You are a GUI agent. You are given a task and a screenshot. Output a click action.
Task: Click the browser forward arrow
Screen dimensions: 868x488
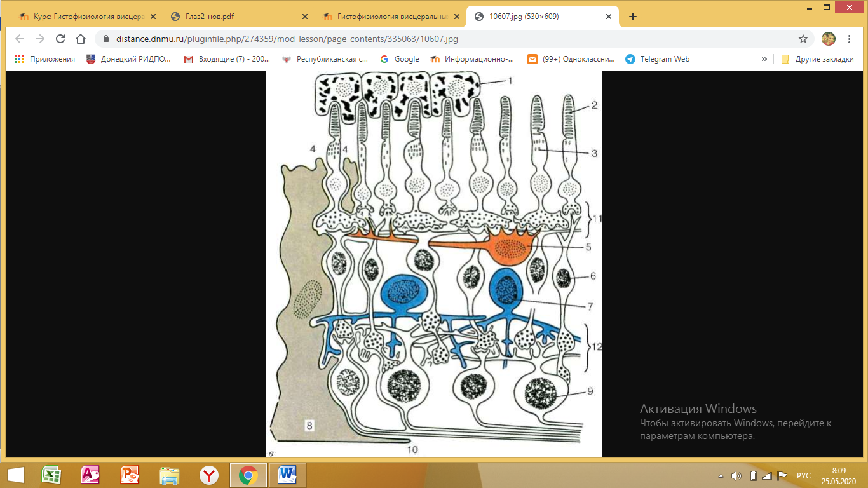(x=40, y=39)
